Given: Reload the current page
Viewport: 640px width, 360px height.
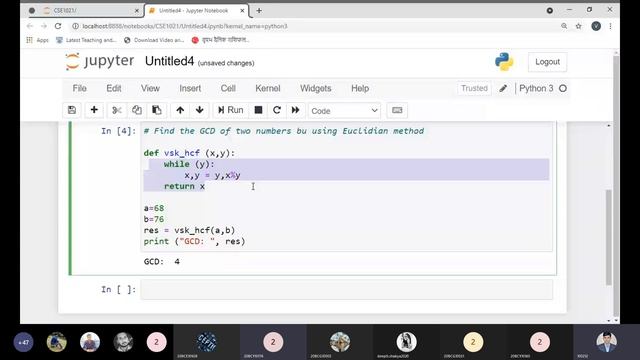Looking at the screenshot, I should pyautogui.click(x=58, y=26).
